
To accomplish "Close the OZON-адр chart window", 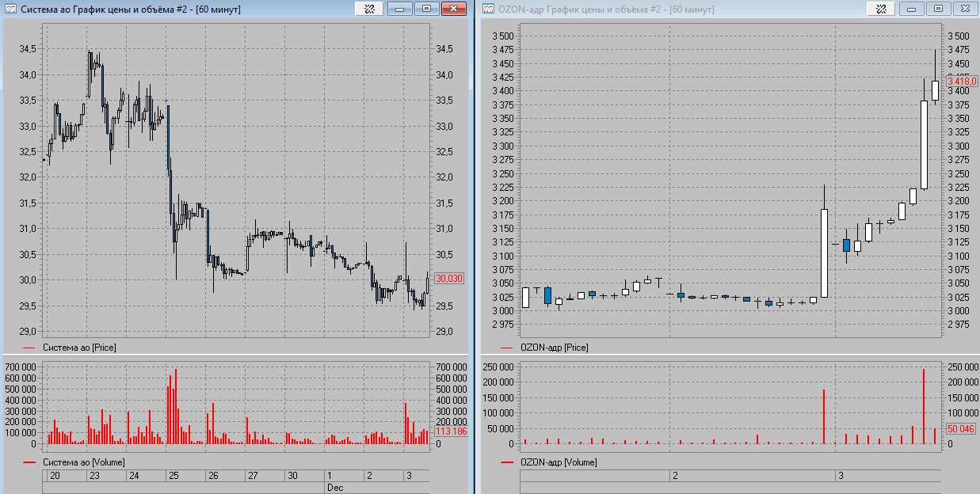I will pos(964,9).
